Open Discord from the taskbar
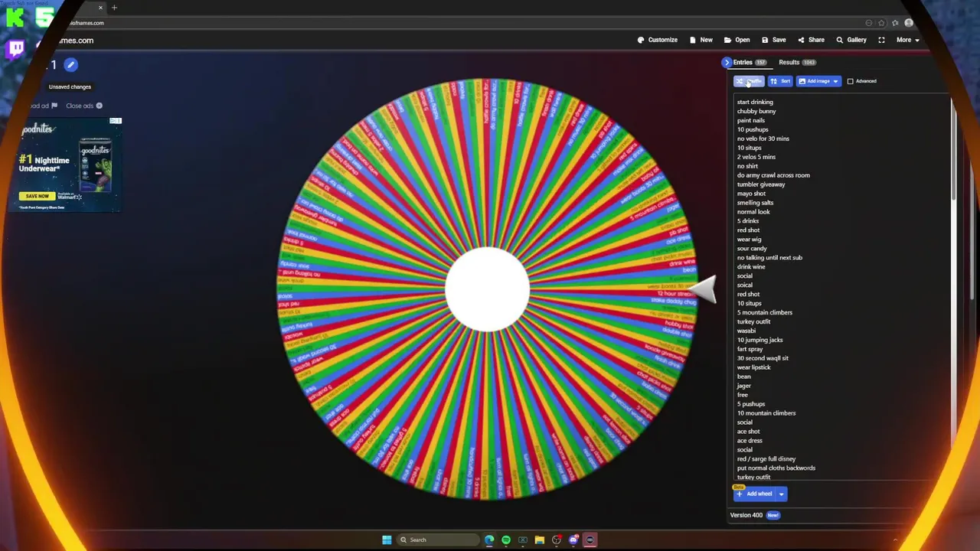980x551 pixels. click(x=573, y=540)
